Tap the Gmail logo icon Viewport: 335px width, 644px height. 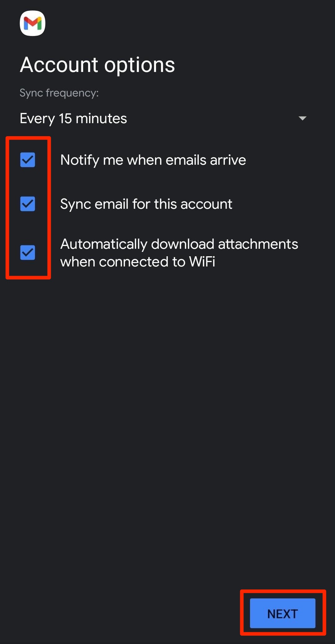(33, 23)
